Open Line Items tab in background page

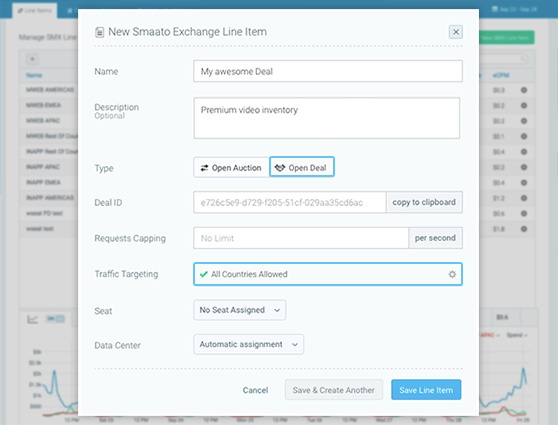(35, 11)
